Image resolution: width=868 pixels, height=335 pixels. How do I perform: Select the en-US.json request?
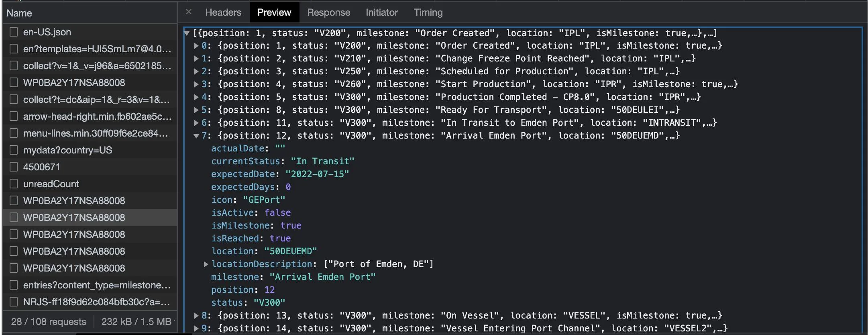90,32
